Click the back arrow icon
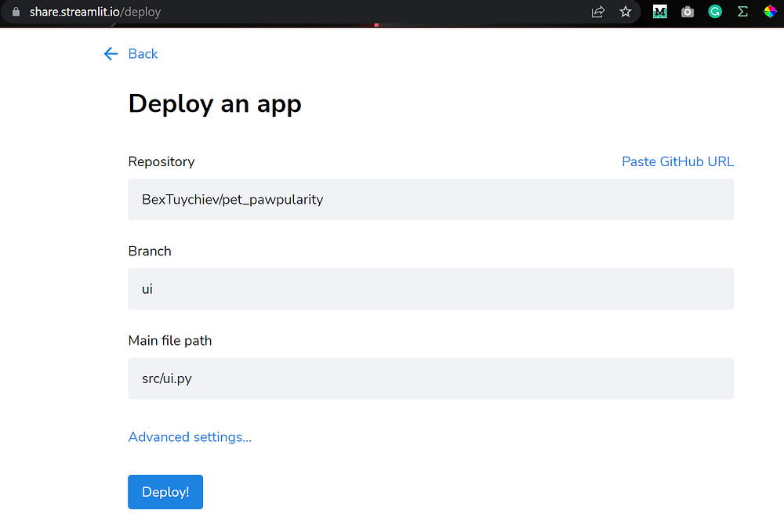The width and height of the screenshot is (784, 532). [111, 53]
